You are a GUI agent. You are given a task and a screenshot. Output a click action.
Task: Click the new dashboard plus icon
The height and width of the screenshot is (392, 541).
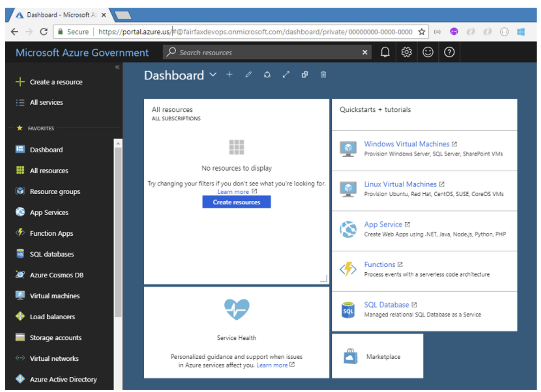coord(229,75)
